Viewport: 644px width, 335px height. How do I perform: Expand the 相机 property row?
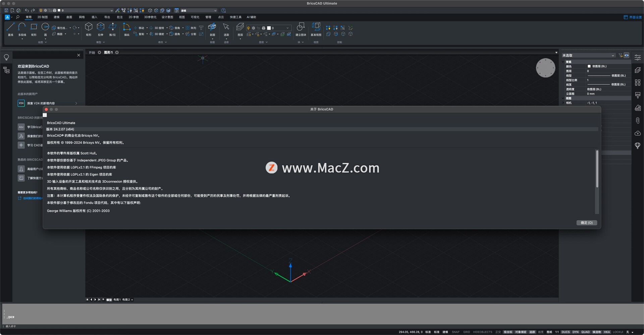tap(563, 103)
